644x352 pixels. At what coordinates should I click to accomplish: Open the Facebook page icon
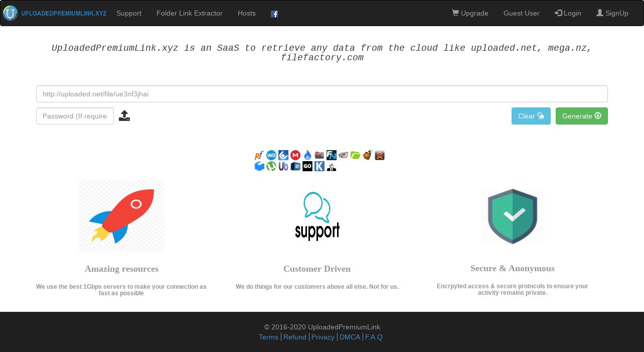274,14
